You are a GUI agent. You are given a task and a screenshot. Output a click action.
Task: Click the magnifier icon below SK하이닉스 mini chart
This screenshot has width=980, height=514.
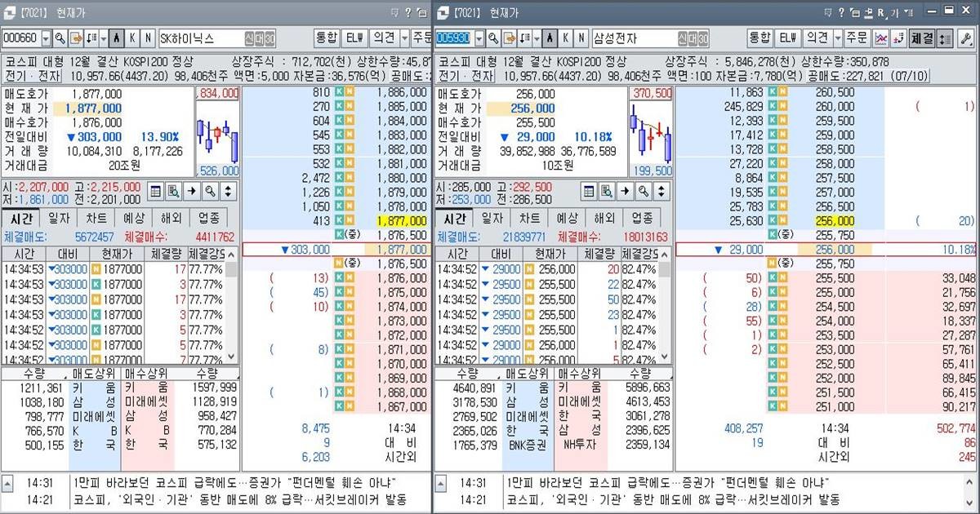pyautogui.click(x=210, y=191)
